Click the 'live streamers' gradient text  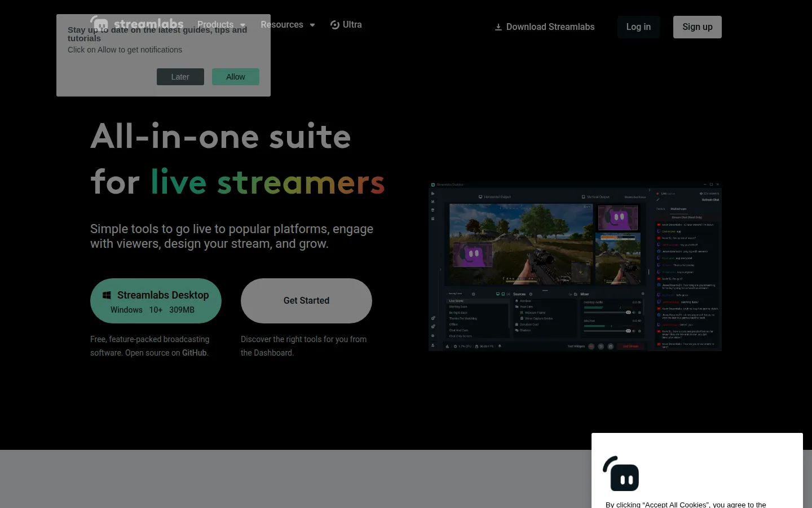coord(268,182)
